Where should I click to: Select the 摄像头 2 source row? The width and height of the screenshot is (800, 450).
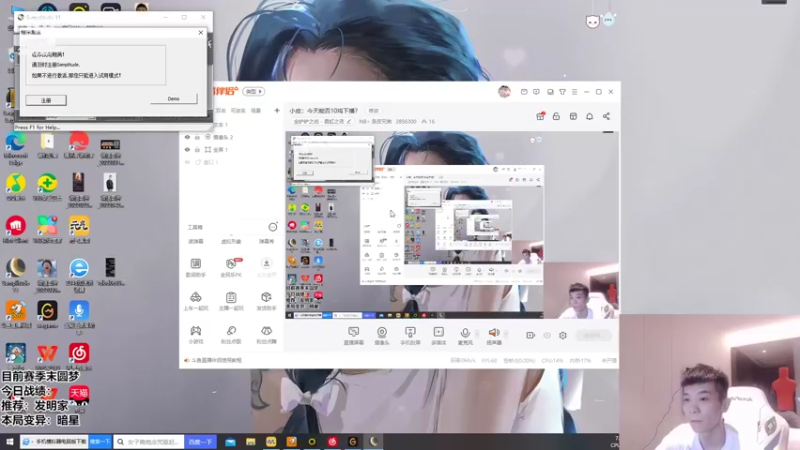pos(232,137)
